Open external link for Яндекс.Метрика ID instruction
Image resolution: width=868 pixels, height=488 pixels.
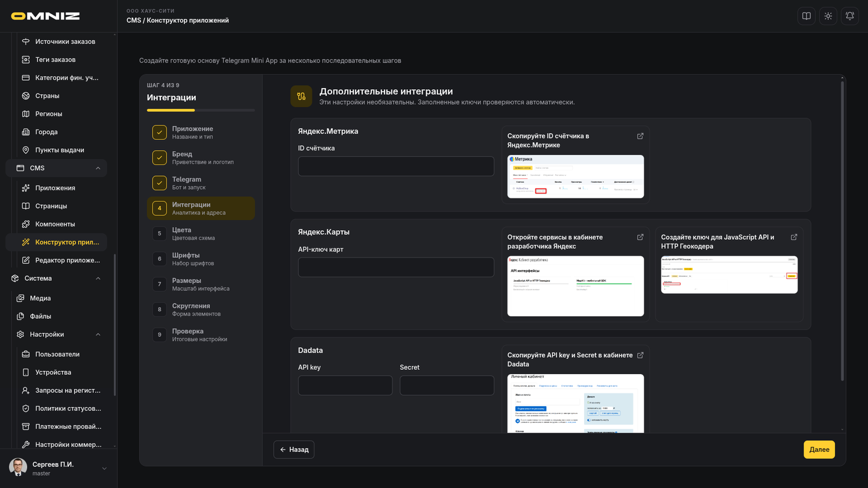pos(640,136)
